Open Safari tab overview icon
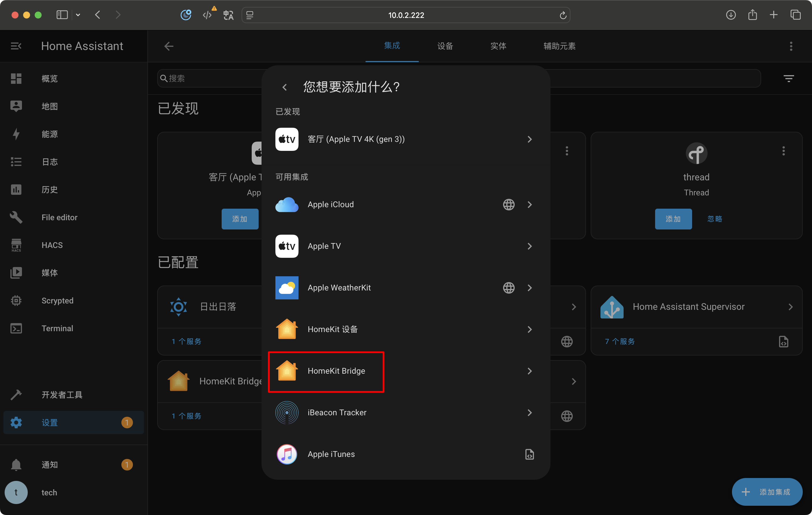 point(796,15)
